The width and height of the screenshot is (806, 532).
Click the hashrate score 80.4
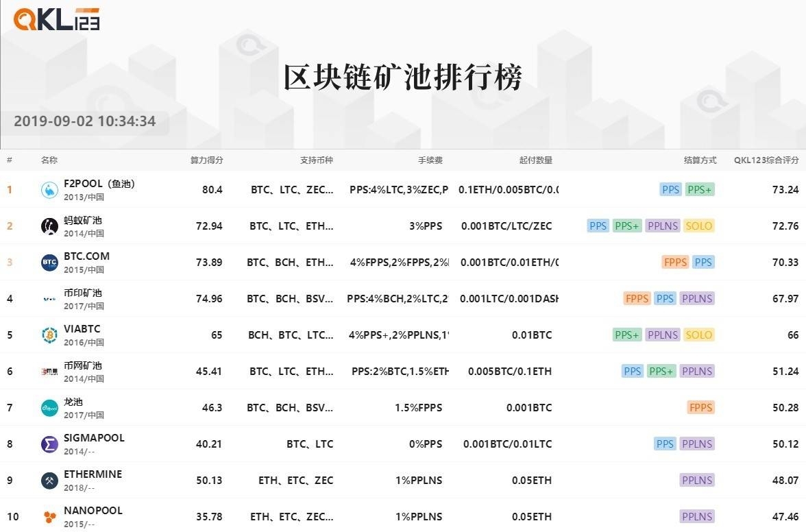[212, 190]
